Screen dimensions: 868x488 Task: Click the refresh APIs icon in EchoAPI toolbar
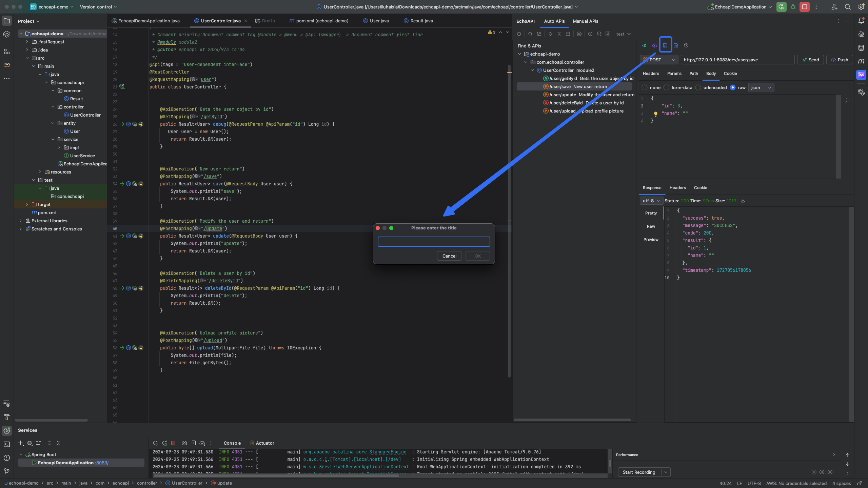(519, 34)
